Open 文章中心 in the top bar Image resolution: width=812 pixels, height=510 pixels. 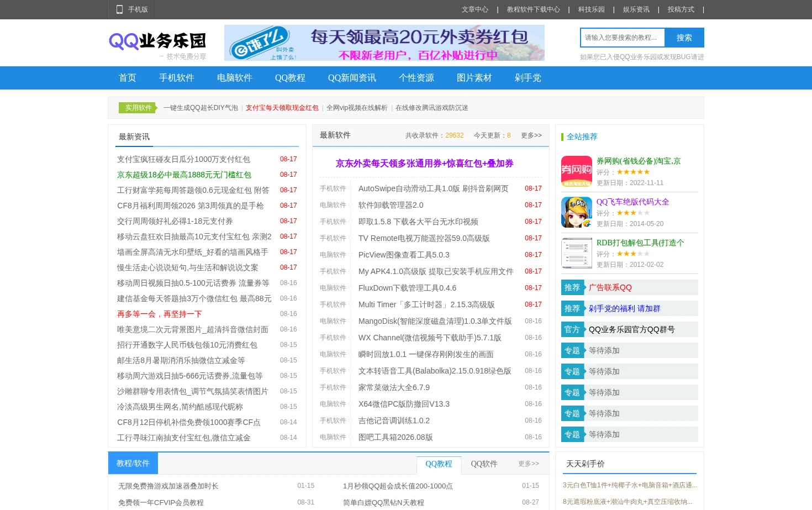475,9
